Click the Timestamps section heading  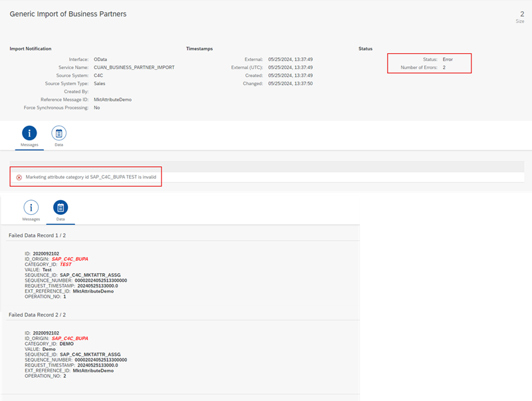point(199,49)
